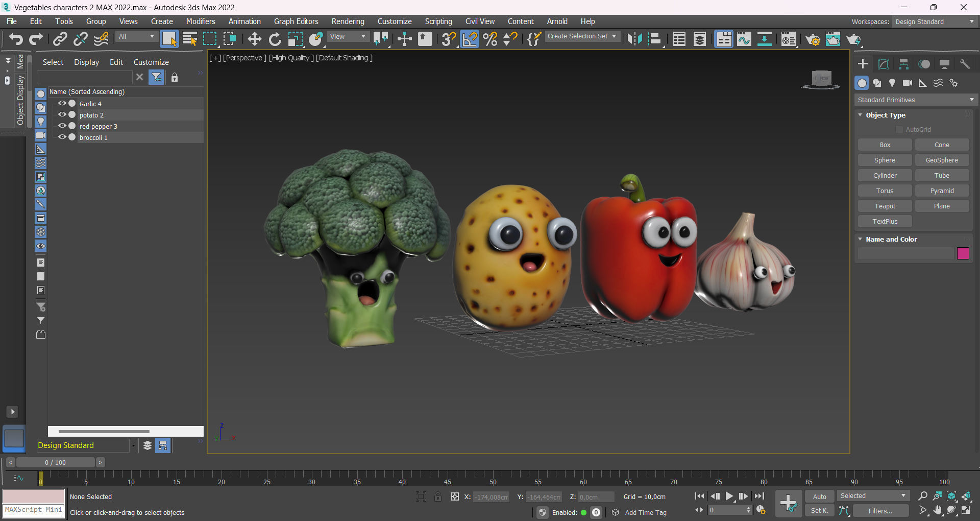Viewport: 980px width, 521px height.
Task: Open the key Filters... button
Action: click(x=881, y=511)
